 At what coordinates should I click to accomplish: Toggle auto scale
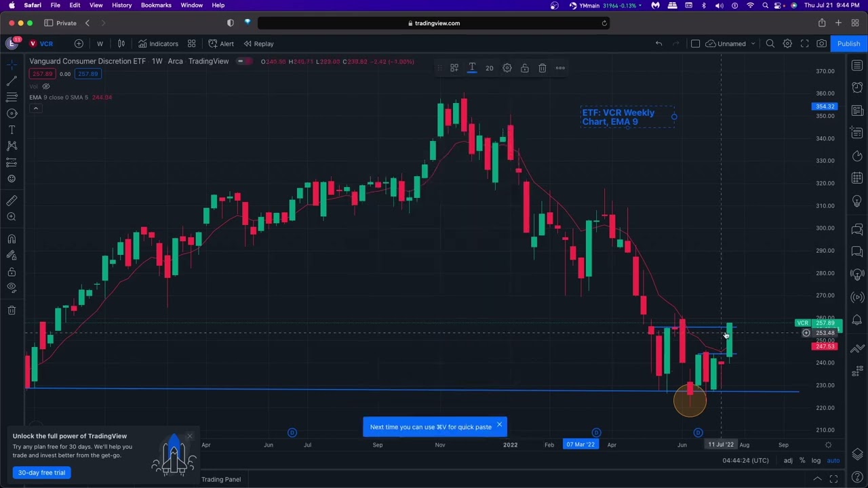[x=833, y=461]
